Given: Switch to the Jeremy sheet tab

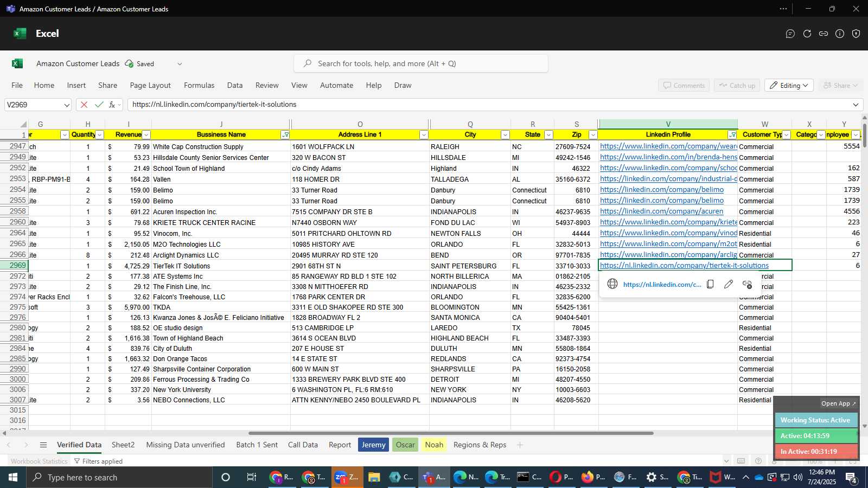Looking at the screenshot, I should point(373,445).
